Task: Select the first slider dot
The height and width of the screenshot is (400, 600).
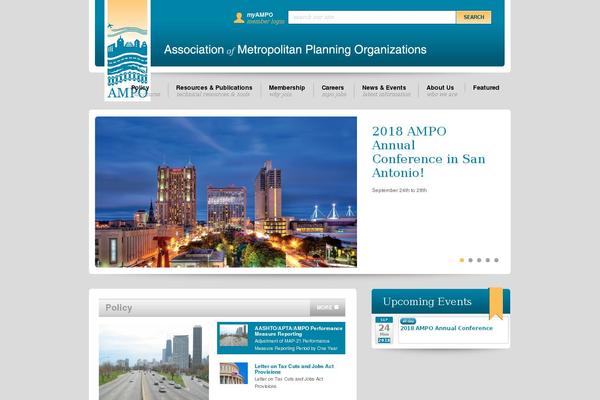Action: click(x=461, y=260)
